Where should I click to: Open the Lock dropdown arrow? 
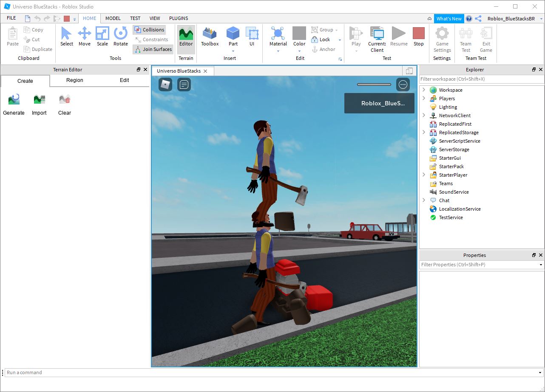click(340, 40)
